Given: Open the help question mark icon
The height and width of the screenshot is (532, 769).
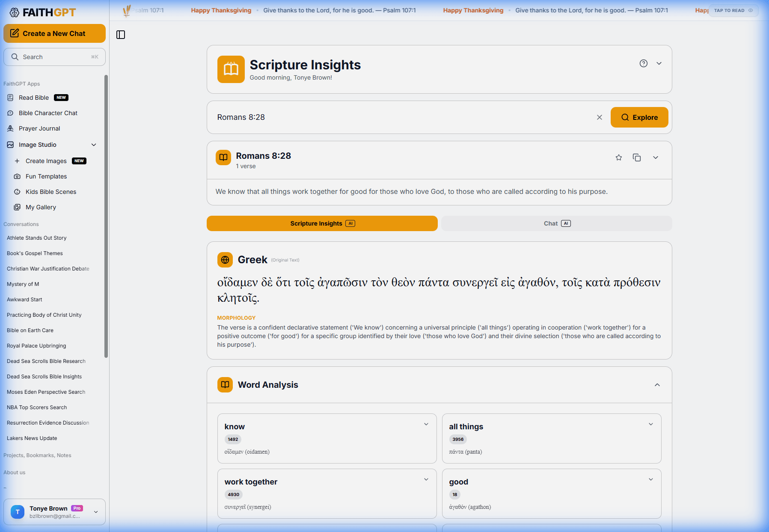Looking at the screenshot, I should coord(644,63).
